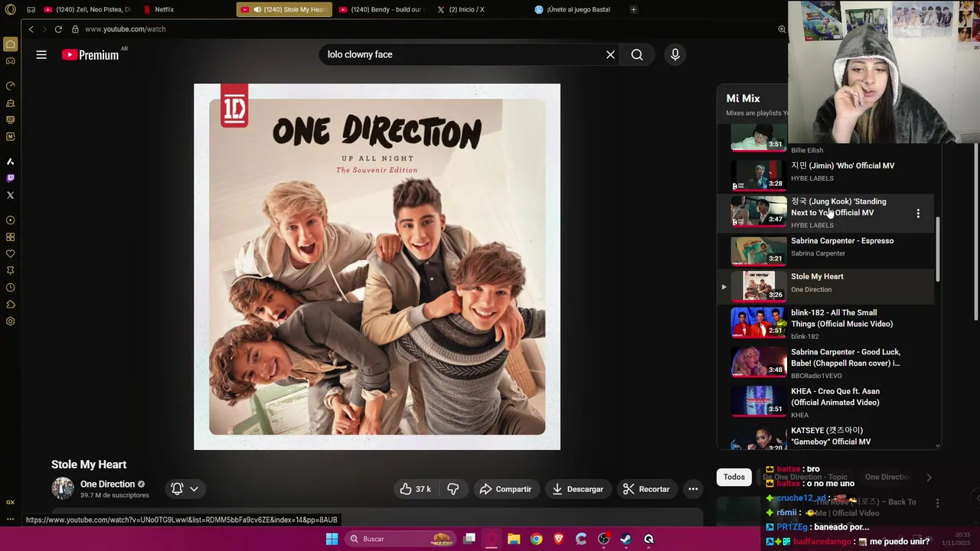Reload the YouTube page
Screen dimensions: 980x551
point(58,29)
